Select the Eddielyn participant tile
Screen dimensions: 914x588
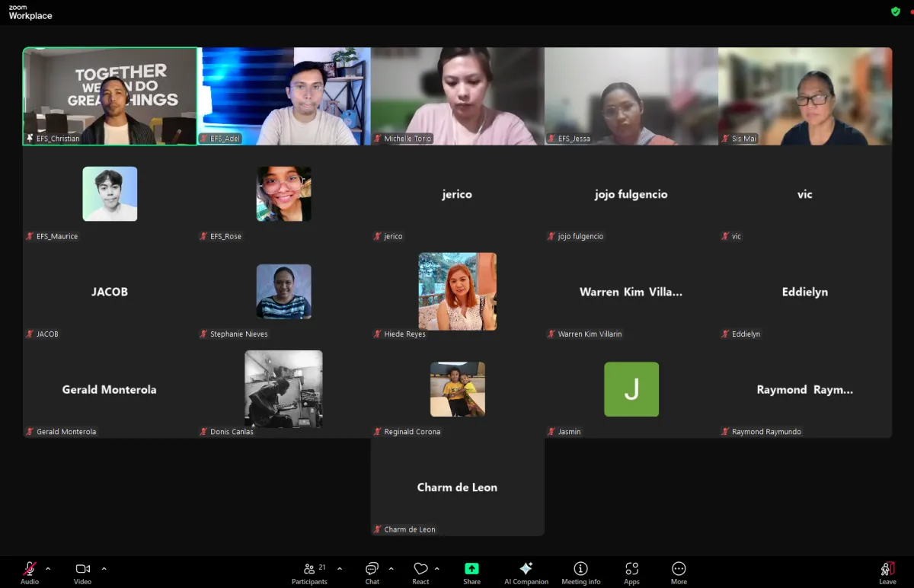click(805, 292)
